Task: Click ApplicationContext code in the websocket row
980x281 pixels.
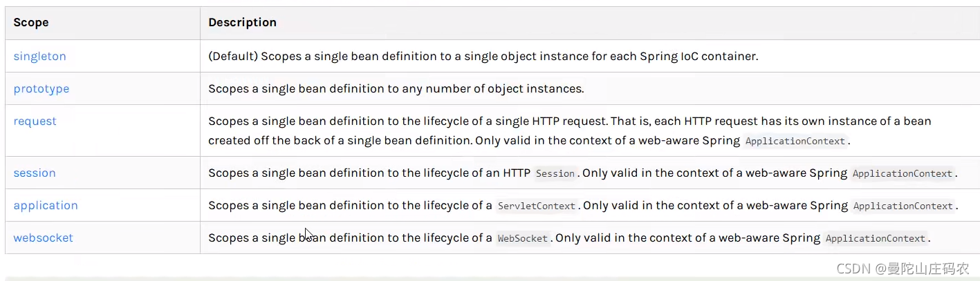Action: (876, 239)
